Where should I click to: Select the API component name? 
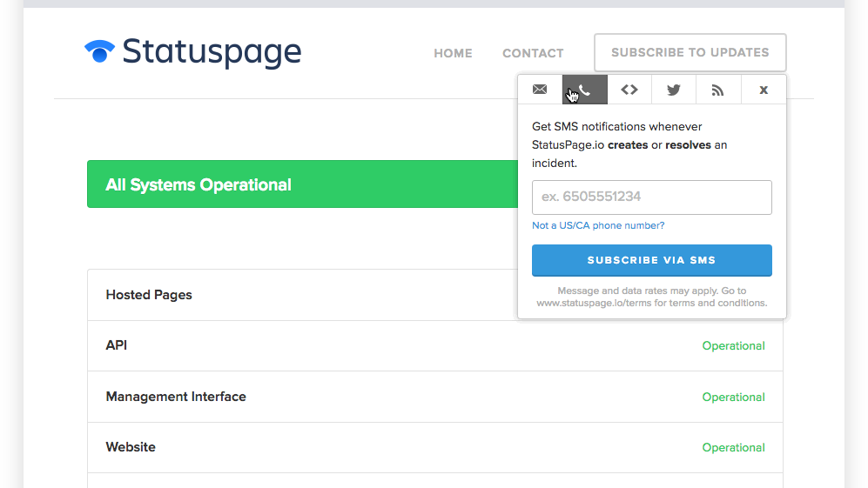pos(117,345)
